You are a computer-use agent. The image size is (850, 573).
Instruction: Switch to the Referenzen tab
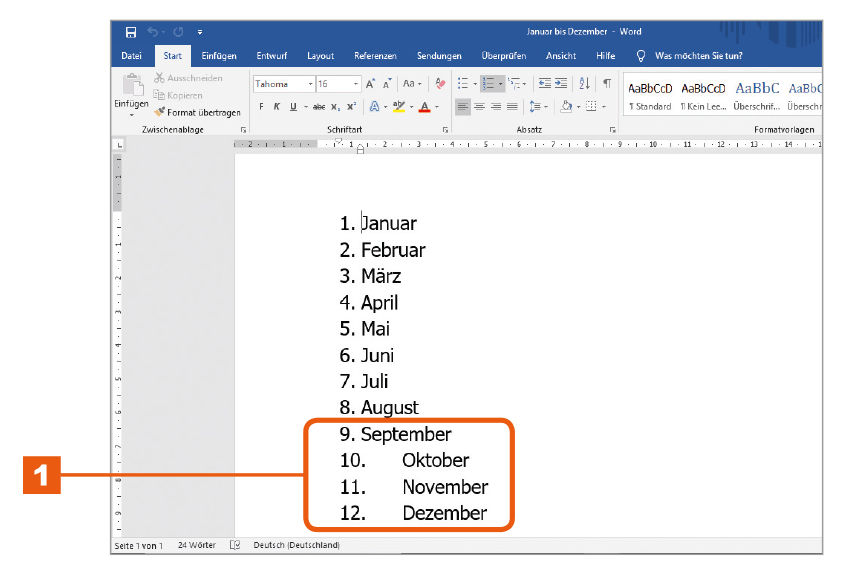[375, 56]
